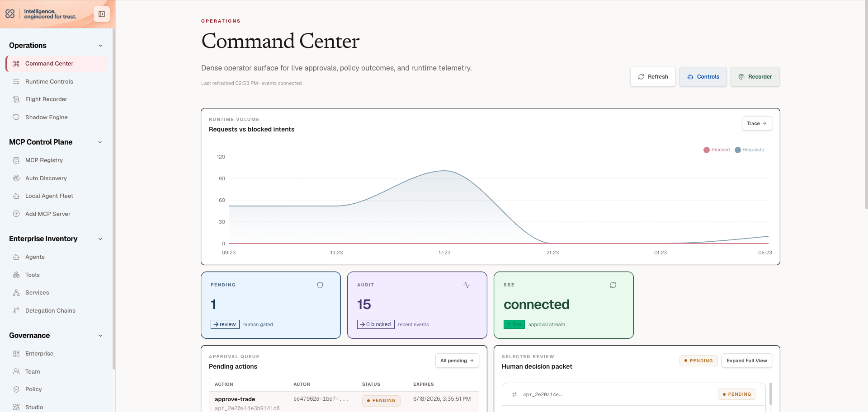The height and width of the screenshot is (412, 868).
Task: Click the page vertical scrollbar
Action: pyautogui.click(x=866, y=105)
